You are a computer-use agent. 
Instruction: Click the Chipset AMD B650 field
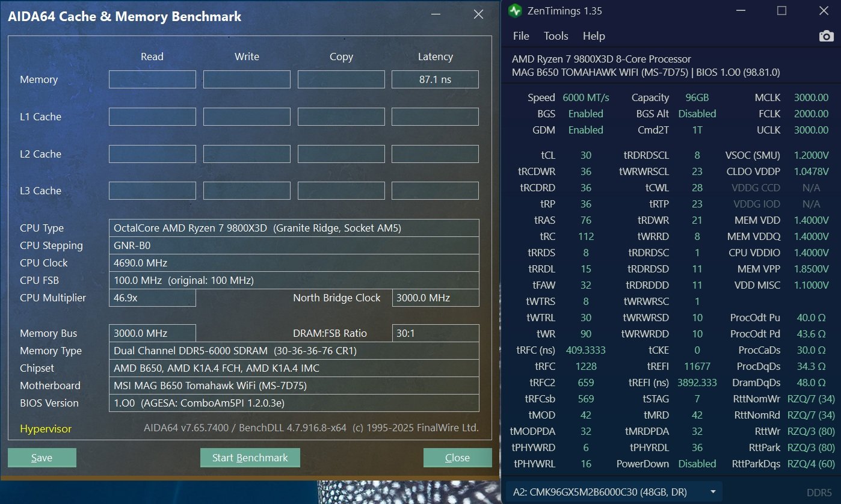[294, 368]
